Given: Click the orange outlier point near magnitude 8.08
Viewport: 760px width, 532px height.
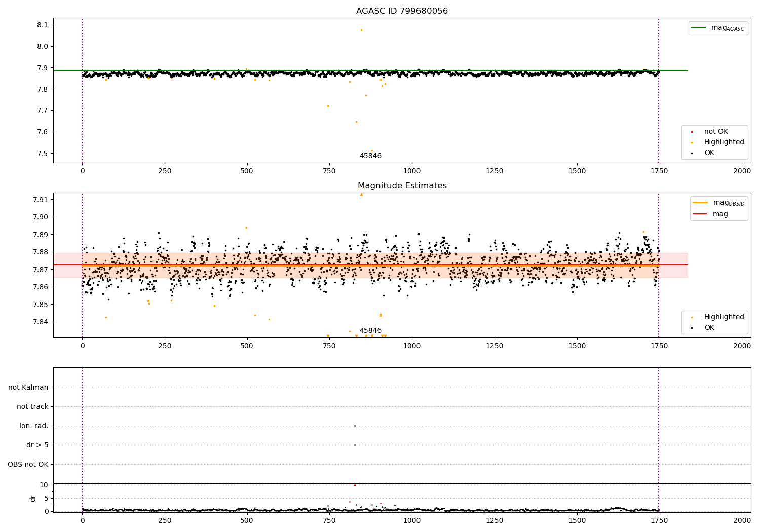Looking at the screenshot, I should tap(361, 30).
